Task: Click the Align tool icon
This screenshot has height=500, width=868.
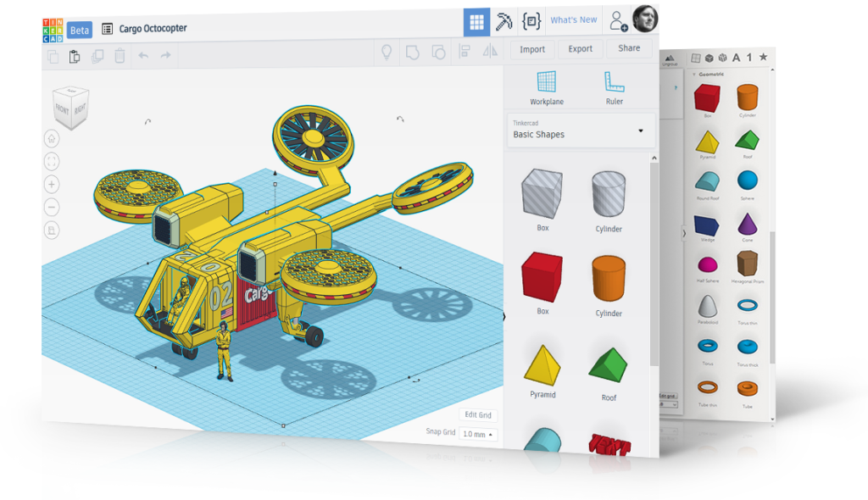Action: pos(465,52)
